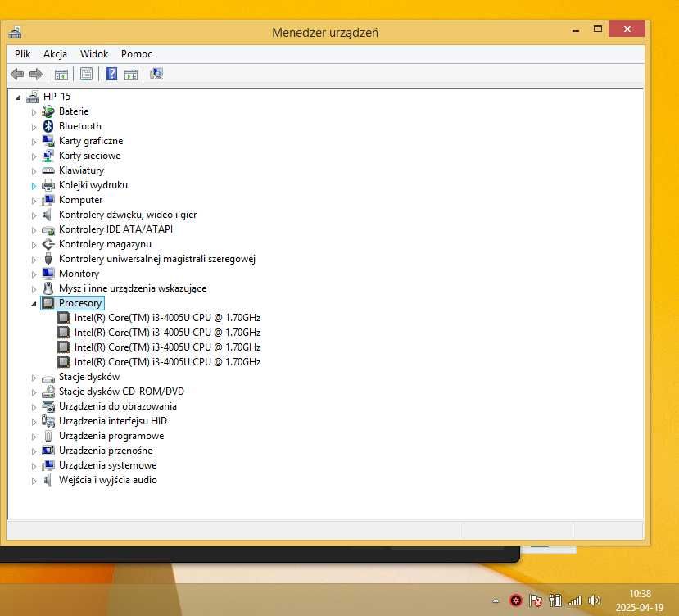Viewport: 679px width, 616px height.
Task: Expand the Kolejki wydruku arrow
Action: (34, 186)
